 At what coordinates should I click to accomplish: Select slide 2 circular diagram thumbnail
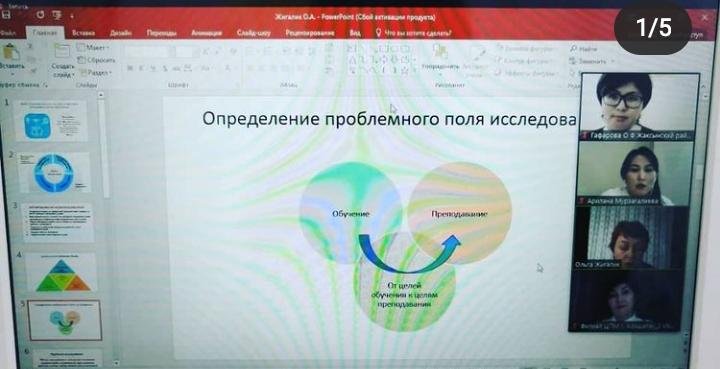(x=55, y=173)
